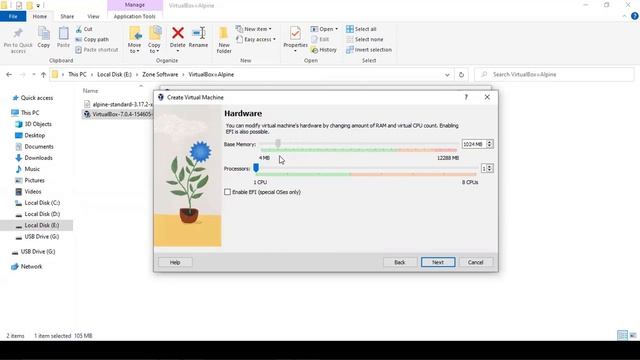Image resolution: width=640 pixels, height=360 pixels.
Task: Cut the selected file
Action: [84, 29]
